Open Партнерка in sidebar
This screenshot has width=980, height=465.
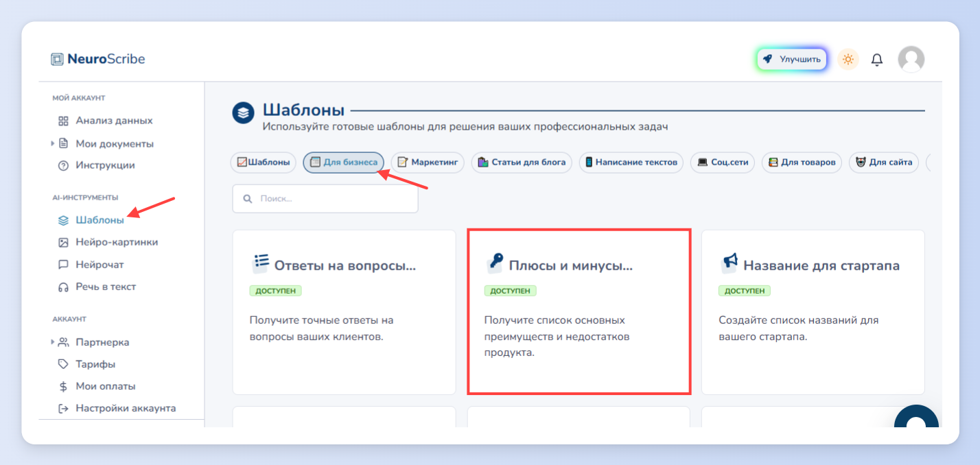[102, 342]
